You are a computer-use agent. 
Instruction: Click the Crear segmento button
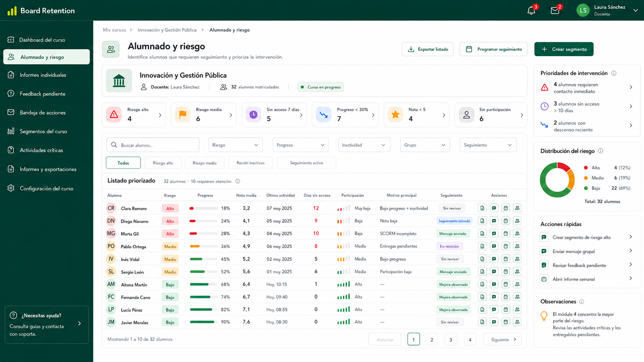pos(564,49)
